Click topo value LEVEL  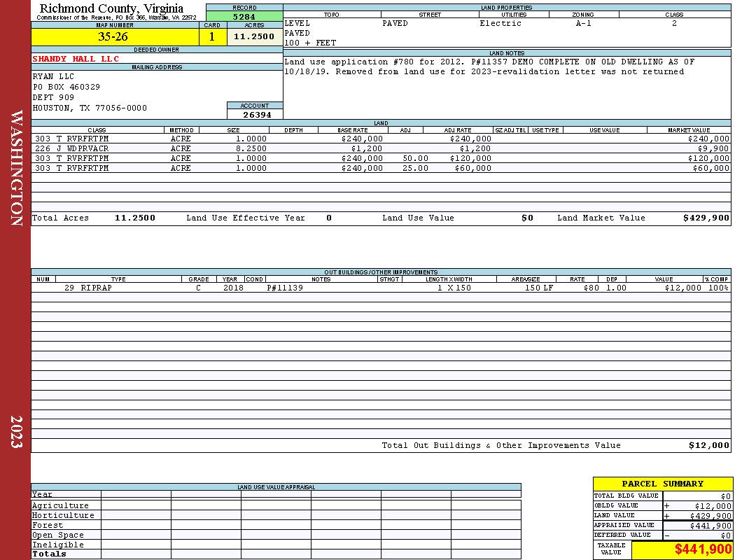[x=297, y=23]
